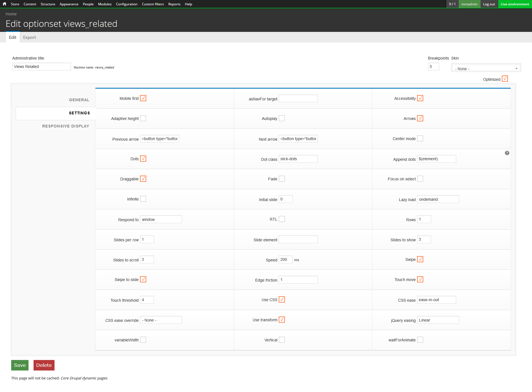Viewport: 532px width, 392px height.
Task: Click the Home breadcrumb link
Action: click(x=11, y=14)
